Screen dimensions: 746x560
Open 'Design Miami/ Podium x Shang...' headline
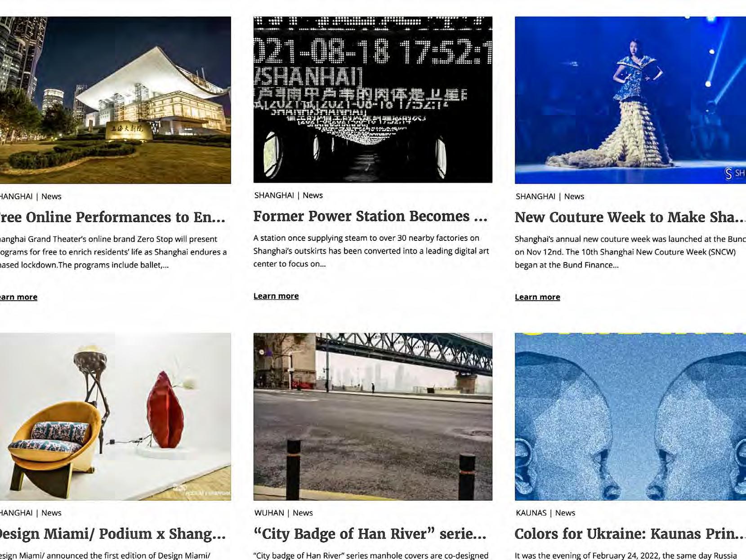(112, 533)
